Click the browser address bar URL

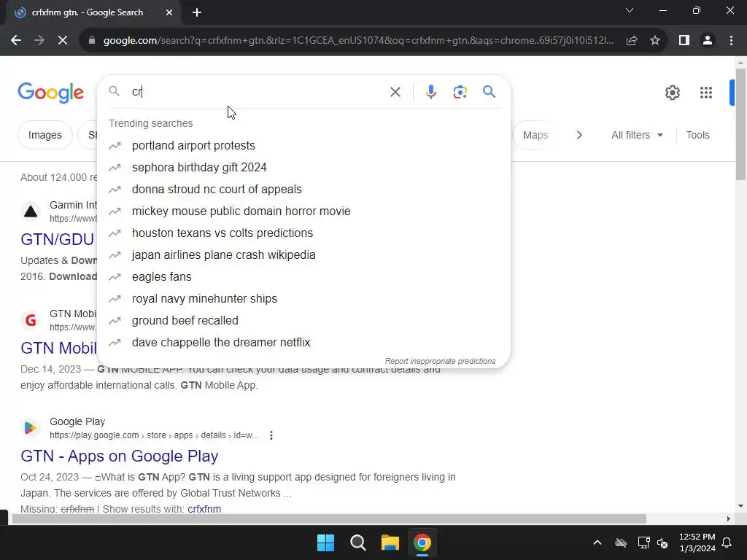pyautogui.click(x=358, y=41)
